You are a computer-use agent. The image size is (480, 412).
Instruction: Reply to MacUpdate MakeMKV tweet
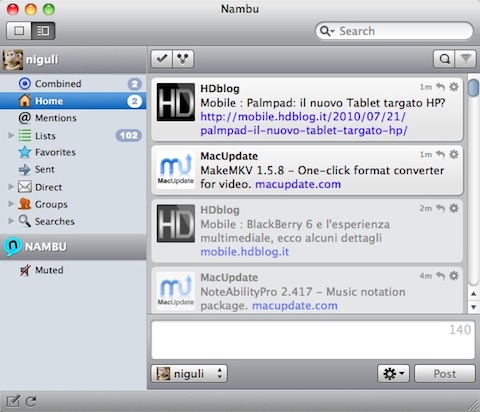point(441,154)
